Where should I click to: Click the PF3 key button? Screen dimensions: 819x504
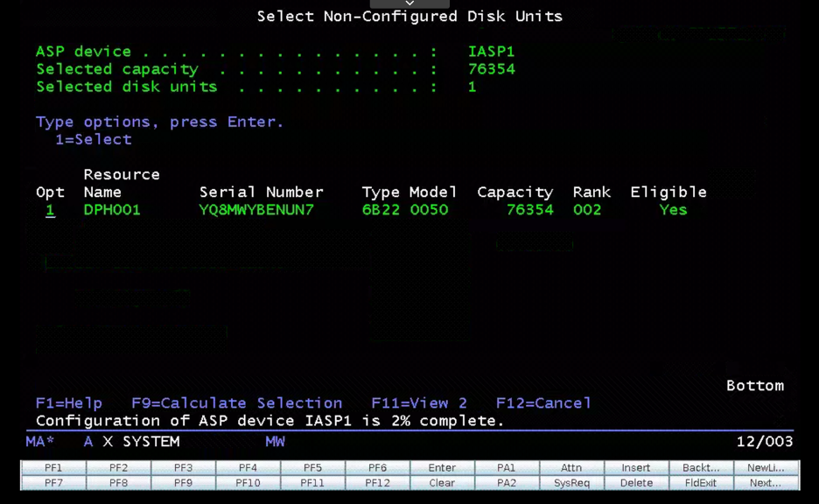click(x=184, y=467)
